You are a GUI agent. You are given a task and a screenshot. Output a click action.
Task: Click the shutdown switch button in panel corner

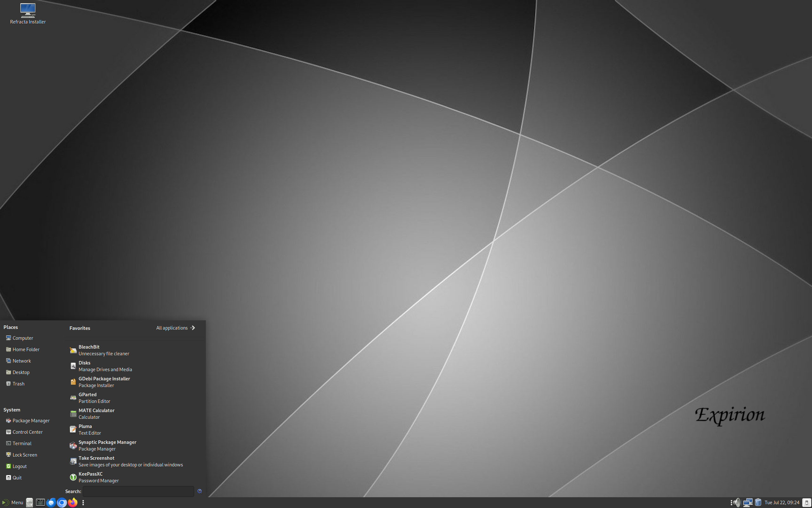pyautogui.click(x=807, y=503)
